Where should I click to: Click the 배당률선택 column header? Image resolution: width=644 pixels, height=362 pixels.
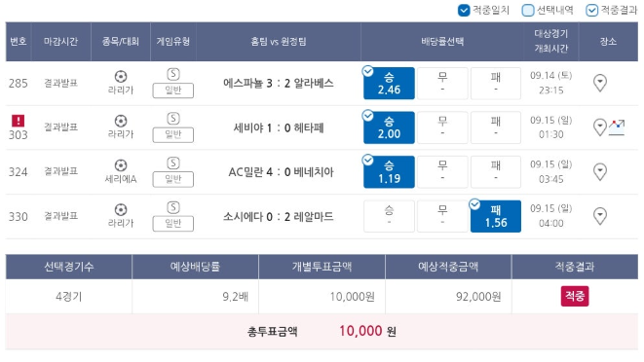442,42
